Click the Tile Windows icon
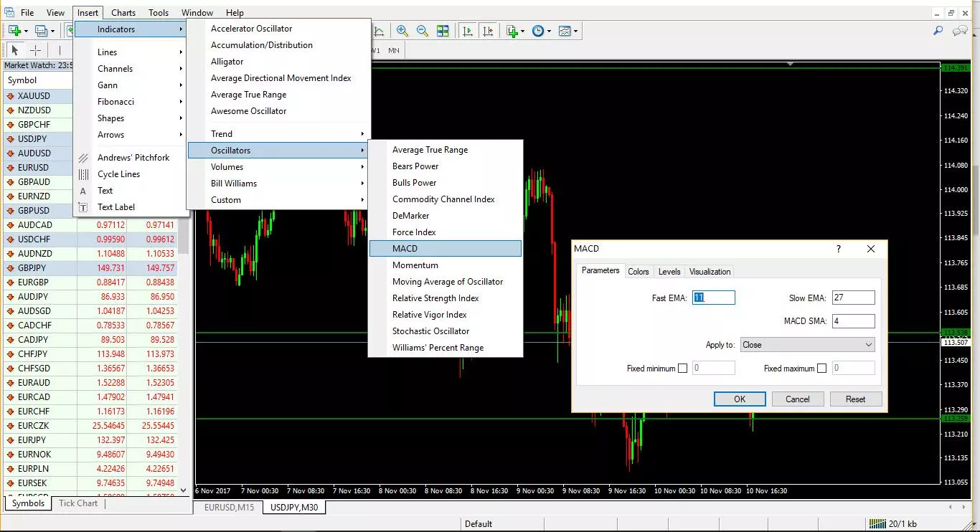This screenshot has width=980, height=532. click(443, 31)
